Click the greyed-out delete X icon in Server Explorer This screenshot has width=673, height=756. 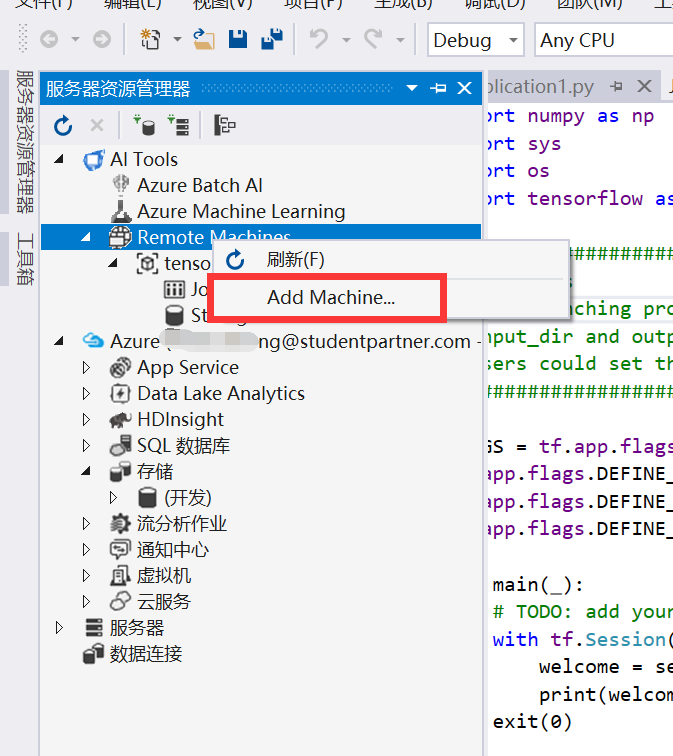pyautogui.click(x=97, y=126)
